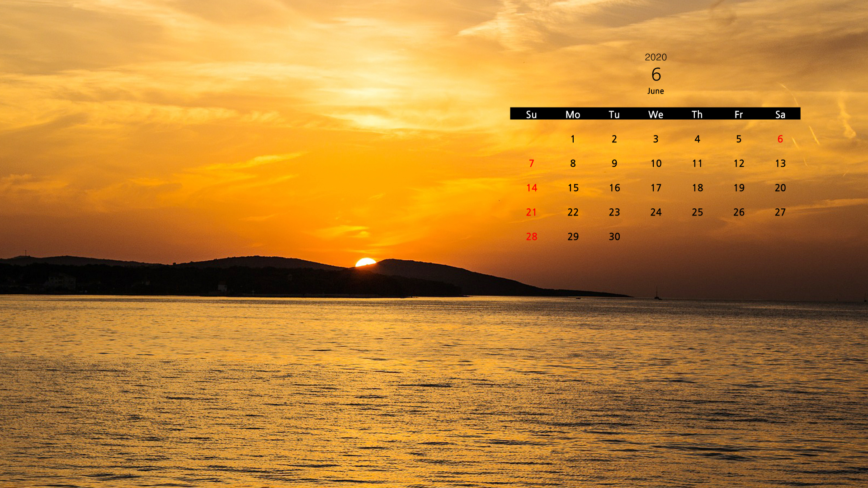Select date 11 on Thursday
The image size is (868, 488).
[x=697, y=164]
